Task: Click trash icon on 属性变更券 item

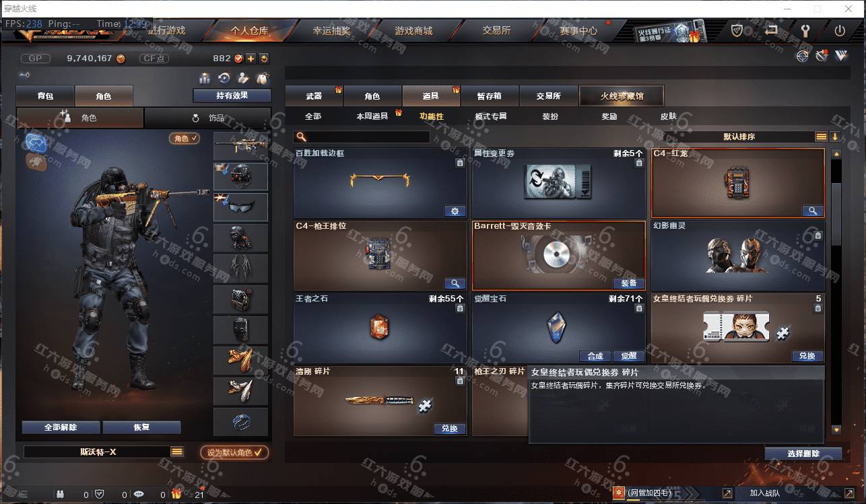Action: pyautogui.click(x=639, y=163)
